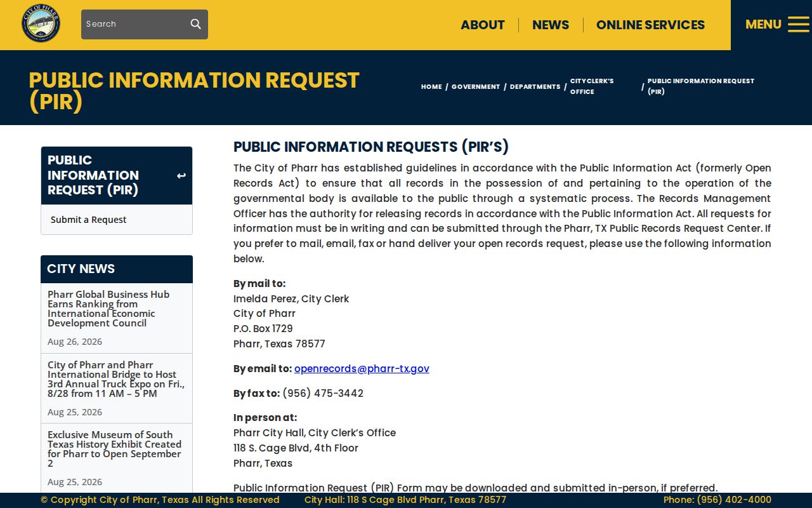Click the 'By mail to:' label
The height and width of the screenshot is (508, 812).
259,284
